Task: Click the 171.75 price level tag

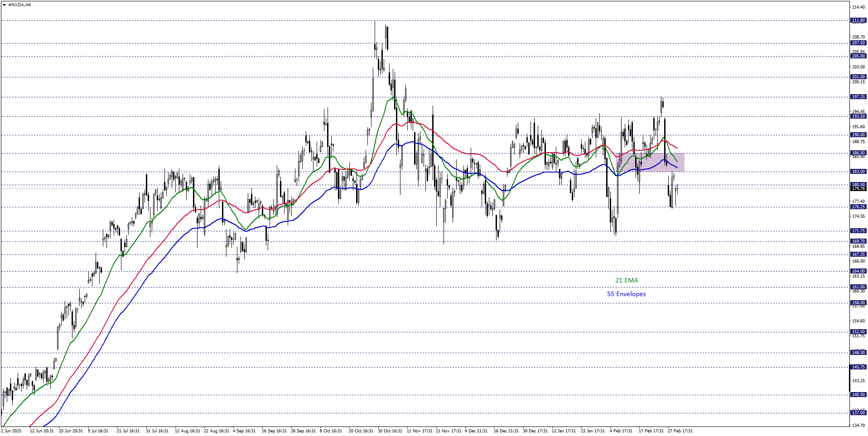Action: [x=858, y=231]
